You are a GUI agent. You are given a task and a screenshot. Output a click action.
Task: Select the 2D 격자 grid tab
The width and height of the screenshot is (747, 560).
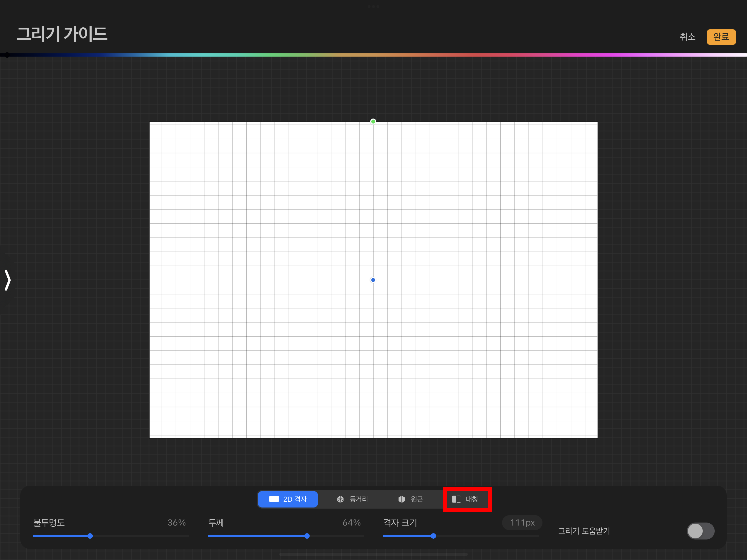[x=288, y=499]
